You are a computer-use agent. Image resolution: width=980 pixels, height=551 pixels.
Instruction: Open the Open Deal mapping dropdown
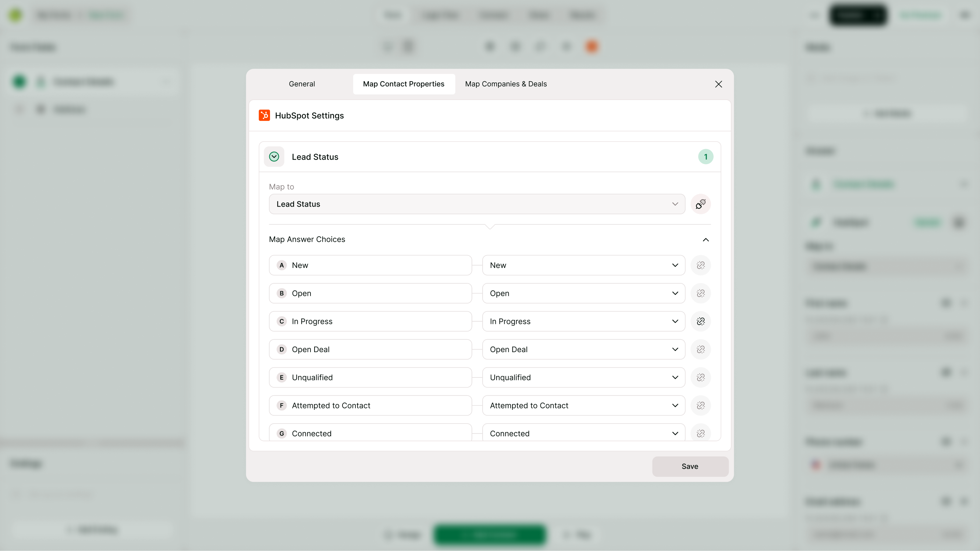click(583, 350)
